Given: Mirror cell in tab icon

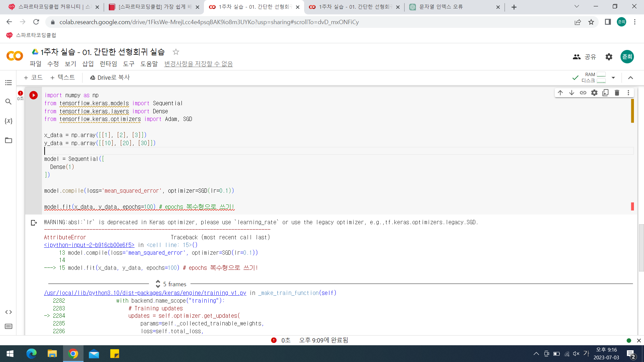Looking at the screenshot, I should tap(605, 93).
